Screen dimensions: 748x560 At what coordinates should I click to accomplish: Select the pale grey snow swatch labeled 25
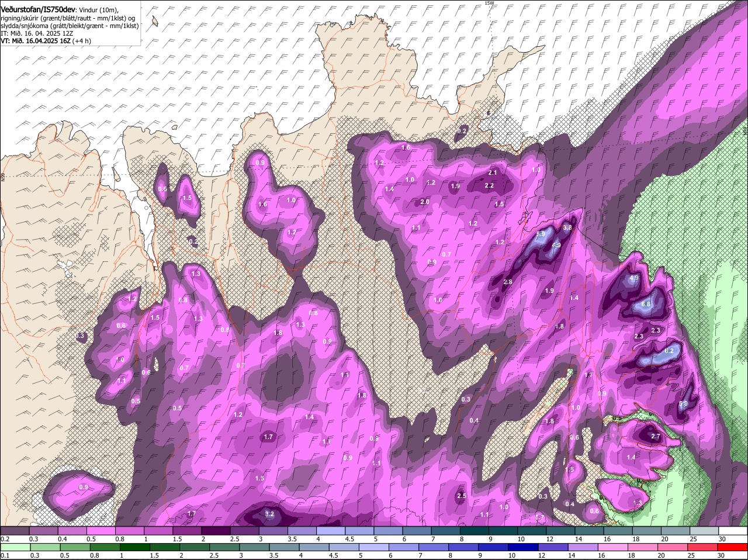point(705,531)
